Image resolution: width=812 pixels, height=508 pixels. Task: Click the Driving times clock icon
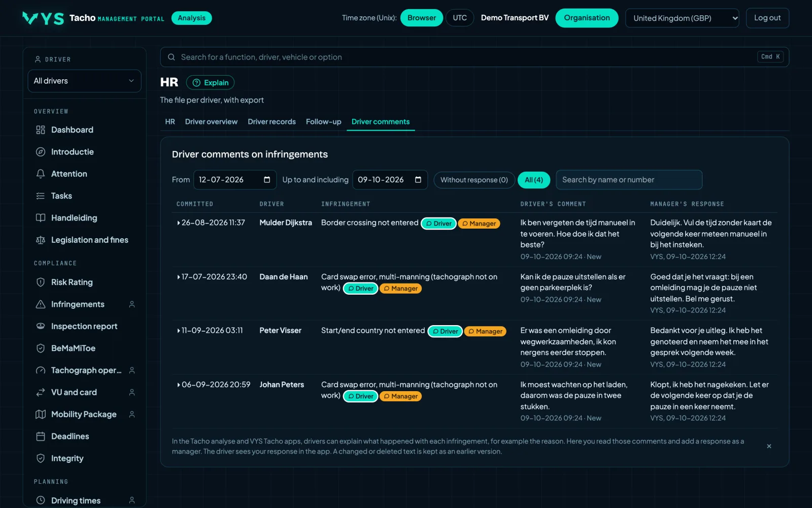pyautogui.click(x=41, y=500)
